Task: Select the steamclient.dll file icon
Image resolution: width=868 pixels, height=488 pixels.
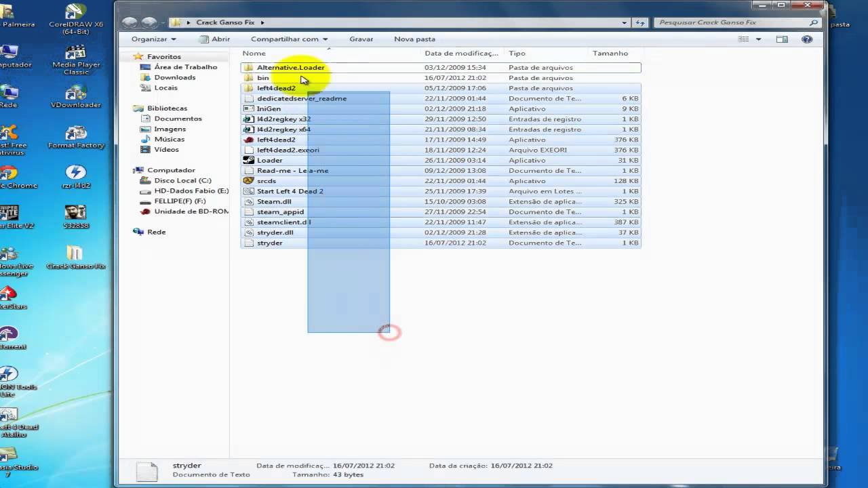Action: (248, 222)
